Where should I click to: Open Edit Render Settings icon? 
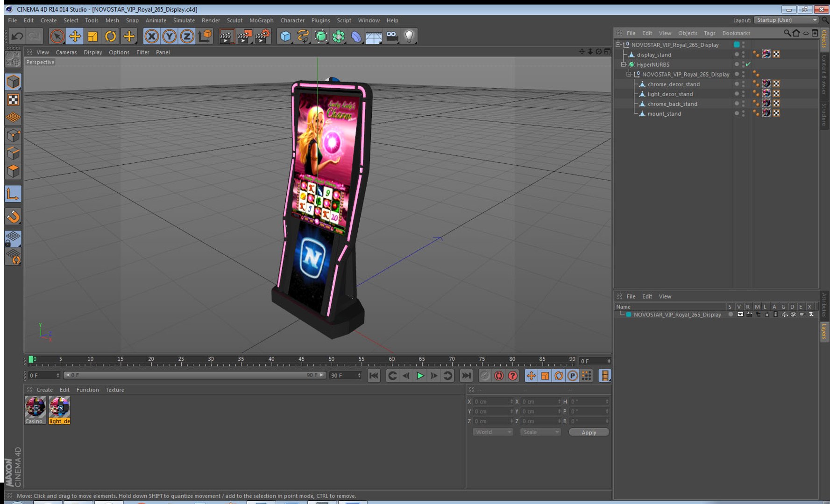262,36
